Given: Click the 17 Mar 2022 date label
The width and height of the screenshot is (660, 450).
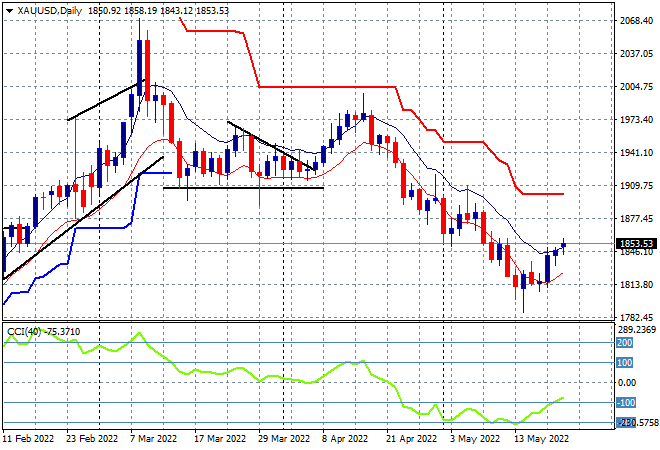Looking at the screenshot, I should tap(220, 439).
